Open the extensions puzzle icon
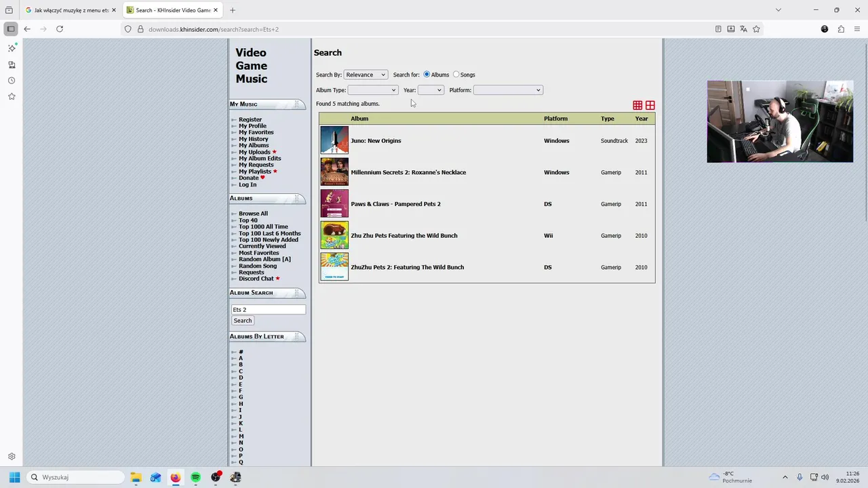The image size is (868, 488). pos(841,29)
